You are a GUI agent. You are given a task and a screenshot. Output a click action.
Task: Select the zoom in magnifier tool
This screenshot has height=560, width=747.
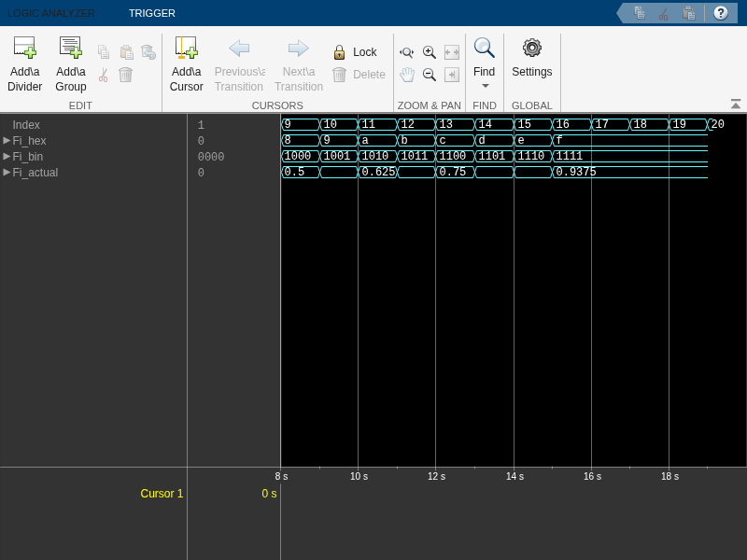coord(430,52)
